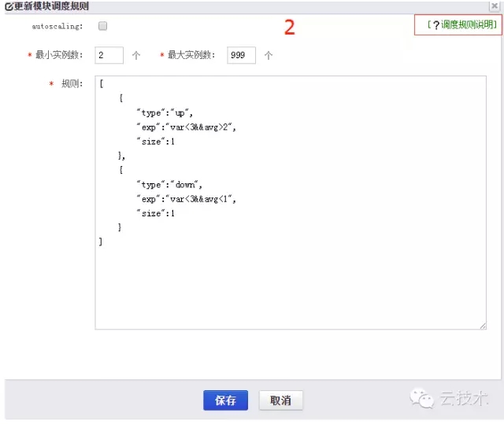
Task: Focus the 最大实例数 input showing 999
Action: tap(241, 56)
